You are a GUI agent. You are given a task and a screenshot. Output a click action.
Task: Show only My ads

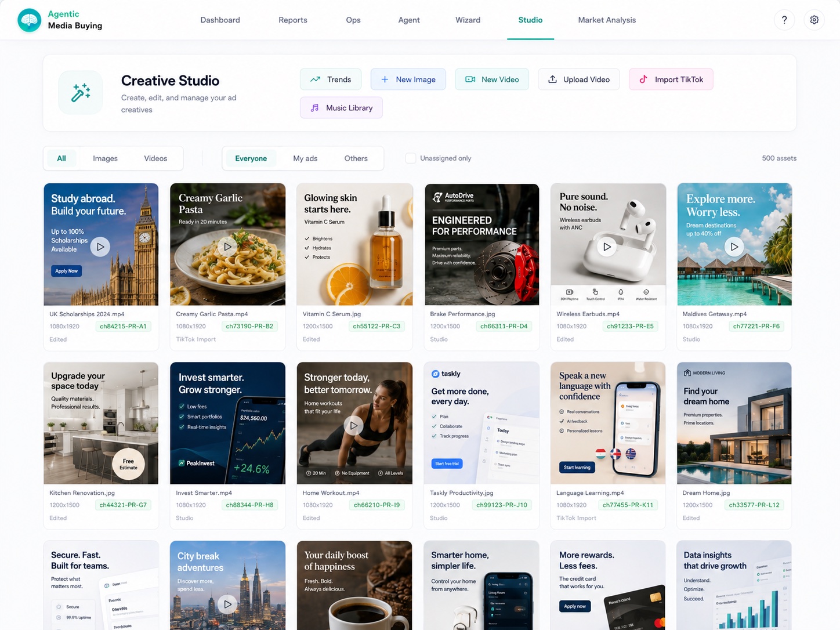305,158
